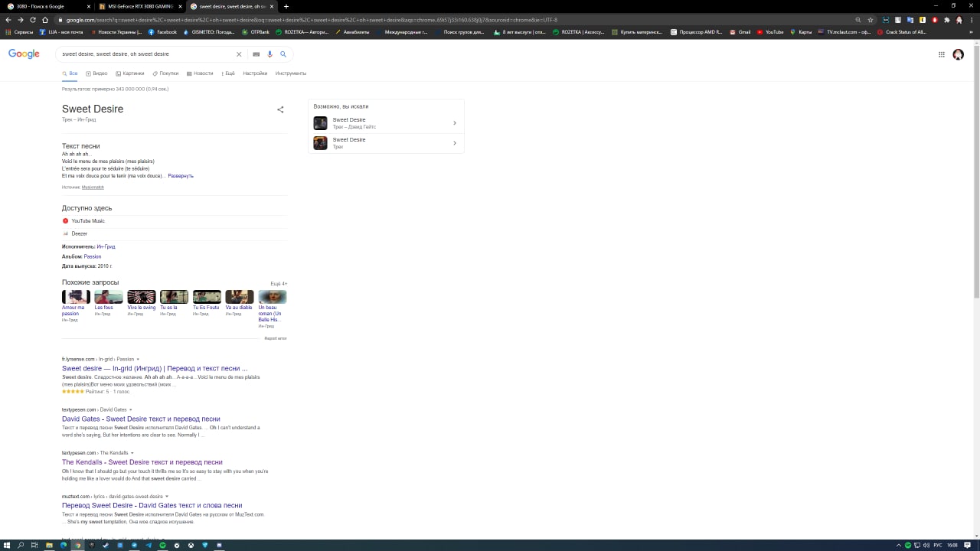Open the Amour ma passion thumbnail
The image size is (980, 551).
[x=76, y=297]
